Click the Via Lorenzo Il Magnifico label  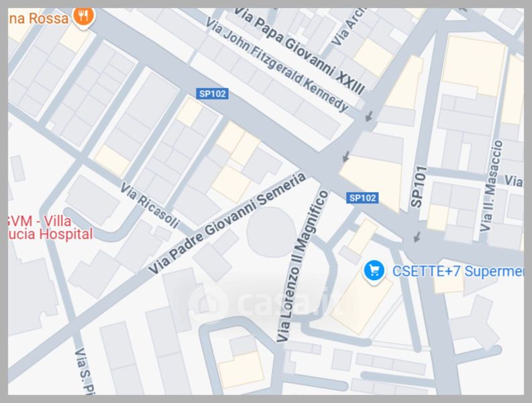coord(303,266)
